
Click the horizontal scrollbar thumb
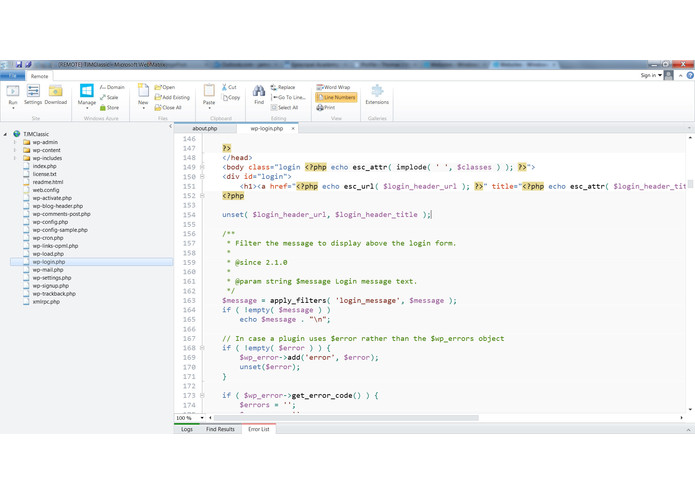[347, 418]
